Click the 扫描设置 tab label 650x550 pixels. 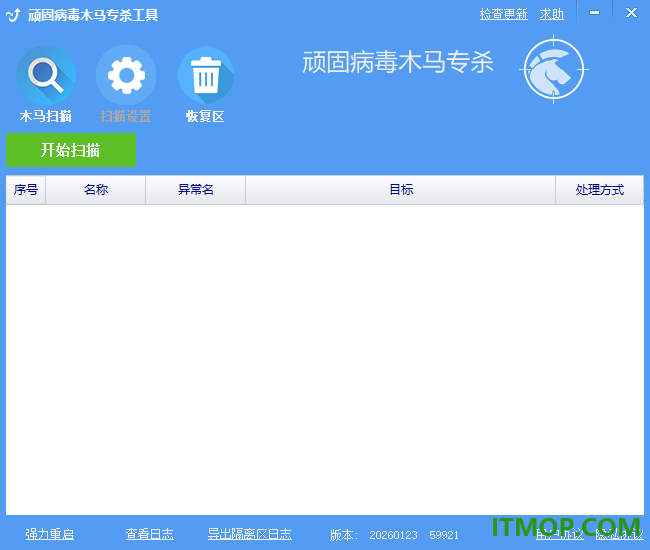pyautogui.click(x=126, y=116)
